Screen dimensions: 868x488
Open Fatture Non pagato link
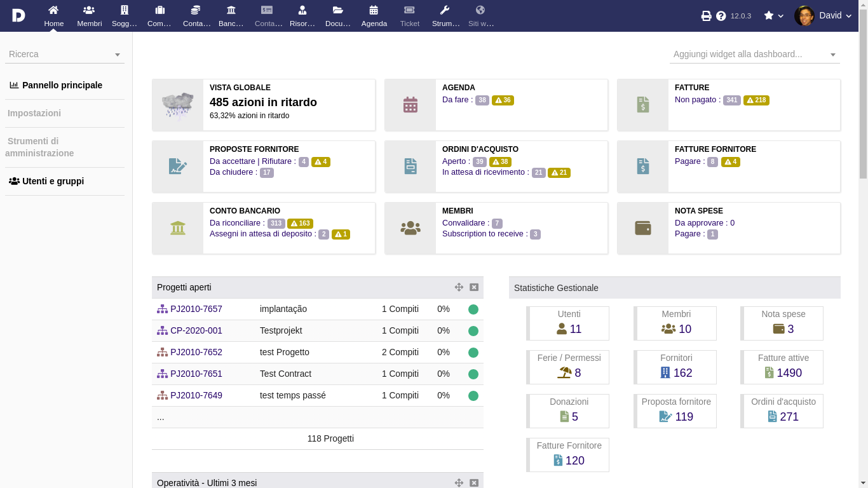click(x=698, y=100)
